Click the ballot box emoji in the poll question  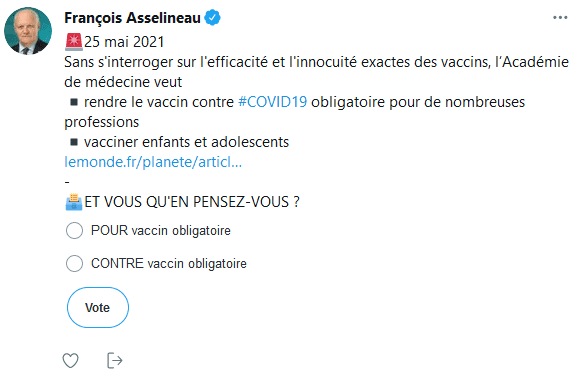(74, 202)
